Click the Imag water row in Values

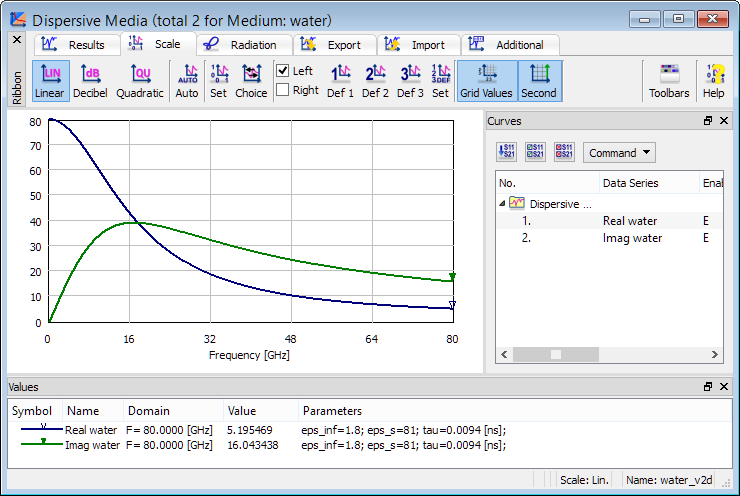click(x=370, y=445)
